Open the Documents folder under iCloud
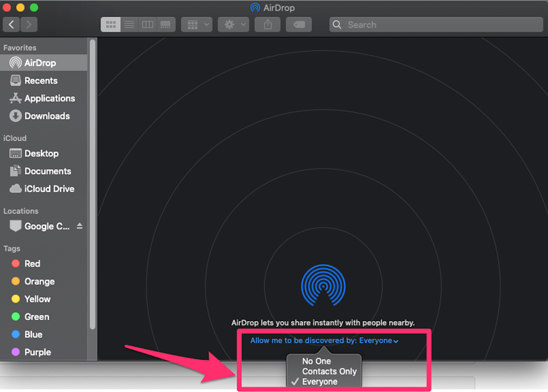548x392 pixels. (47, 171)
